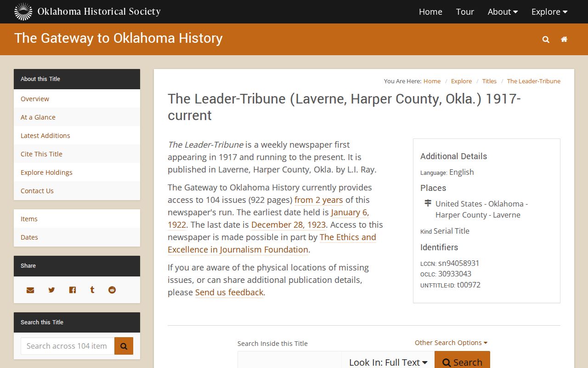Viewport: 588px width, 368px height.
Task: Follow the 'from 2 years' link
Action: pyautogui.click(x=319, y=200)
